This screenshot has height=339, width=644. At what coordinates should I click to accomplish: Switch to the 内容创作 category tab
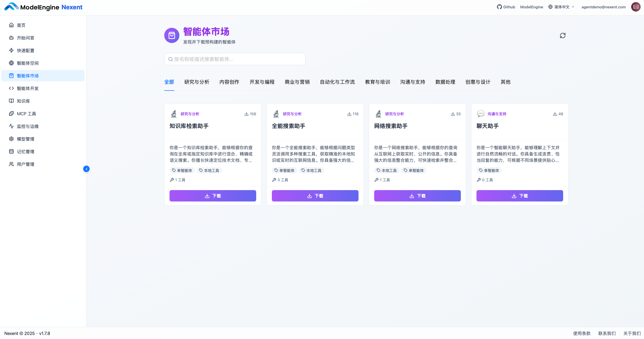coord(229,82)
